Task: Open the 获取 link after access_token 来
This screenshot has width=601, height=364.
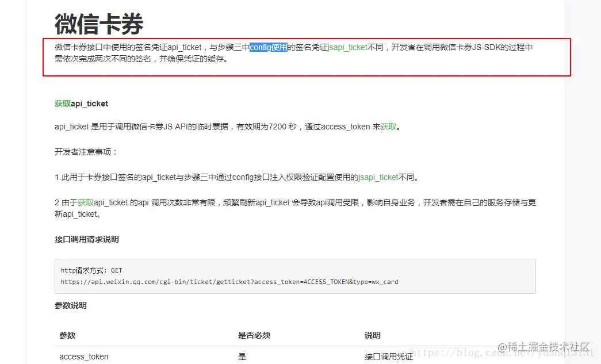Action: pos(388,127)
